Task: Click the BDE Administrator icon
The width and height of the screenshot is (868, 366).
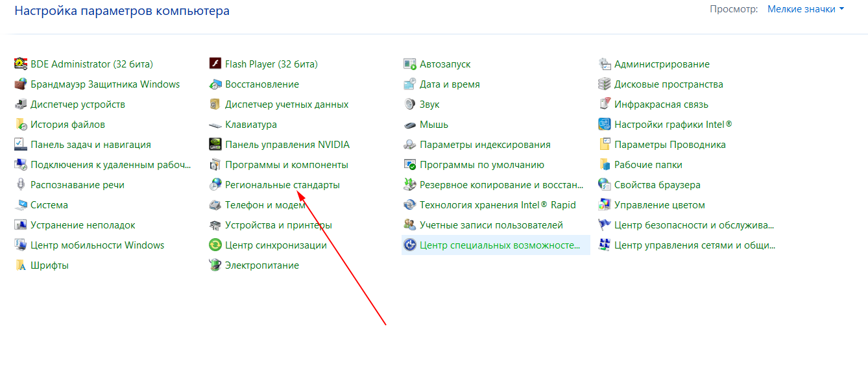Action: 20,64
